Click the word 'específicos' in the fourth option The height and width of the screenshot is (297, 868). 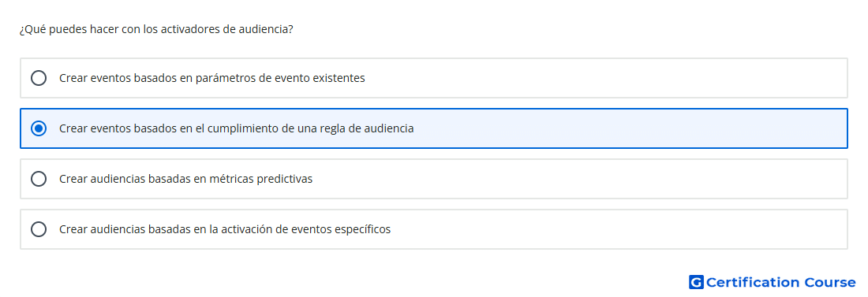click(363, 229)
